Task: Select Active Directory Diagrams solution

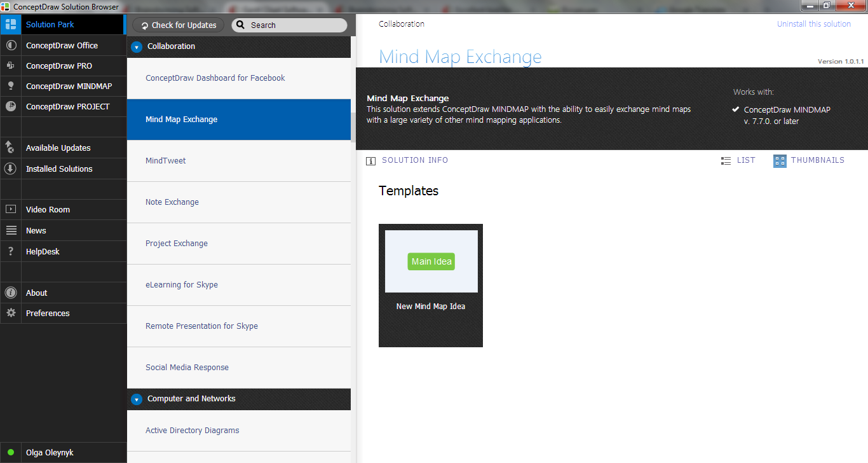Action: 239,431
